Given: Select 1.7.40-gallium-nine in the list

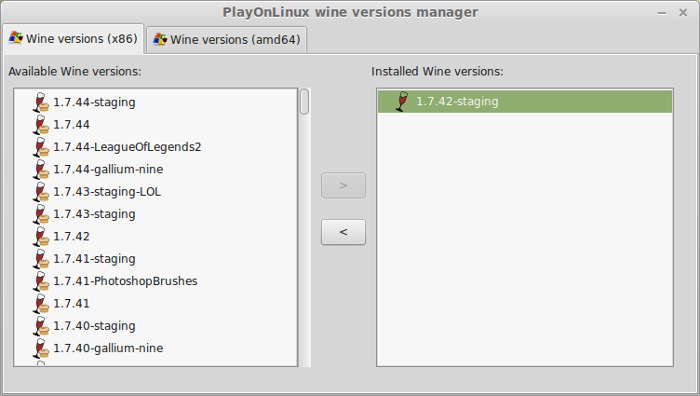Looking at the screenshot, I should click(x=108, y=348).
